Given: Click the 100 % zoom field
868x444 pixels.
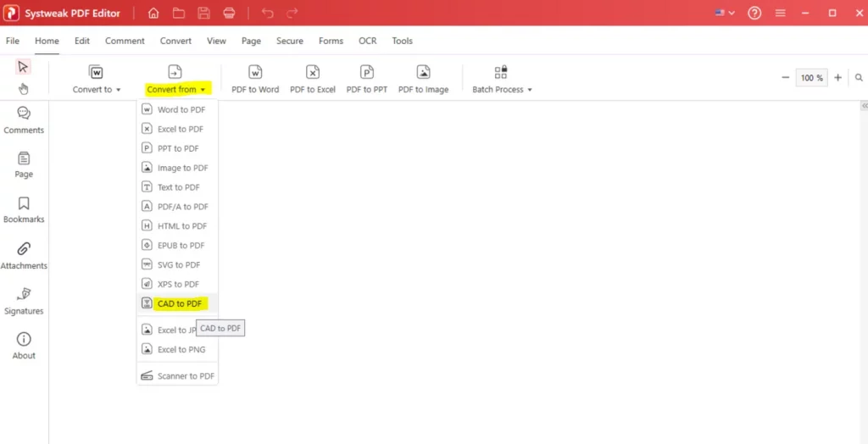Looking at the screenshot, I should 811,78.
